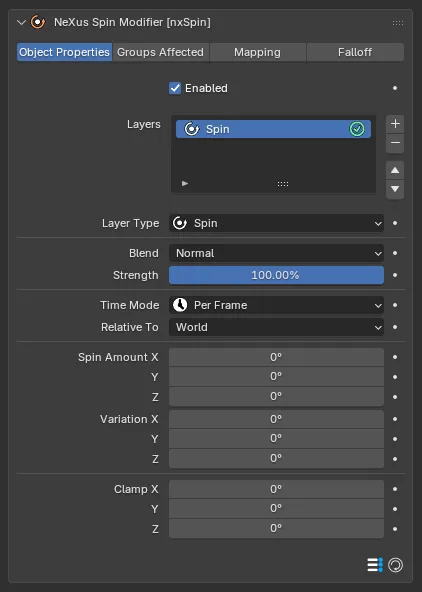Click the Variation X field
Image resolution: width=422 pixels, height=592 pixels.
tap(276, 419)
